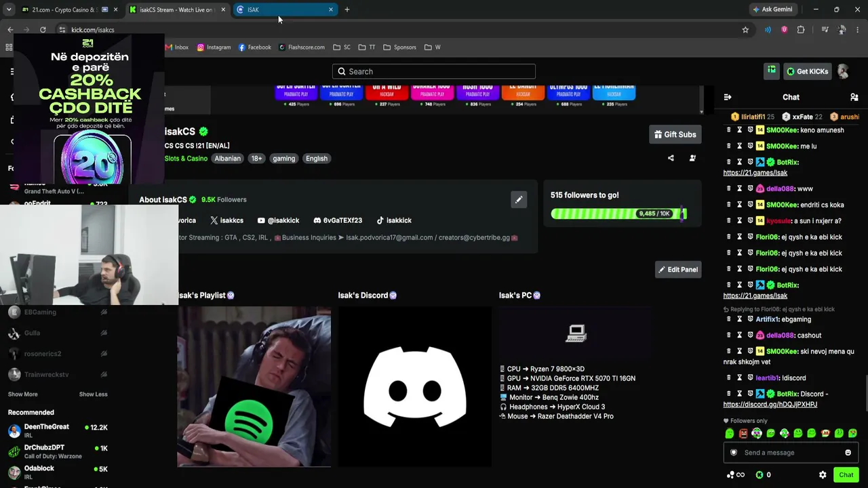868x488 pixels.
Task: Open the YouTube link @isakkick
Action: (x=278, y=220)
